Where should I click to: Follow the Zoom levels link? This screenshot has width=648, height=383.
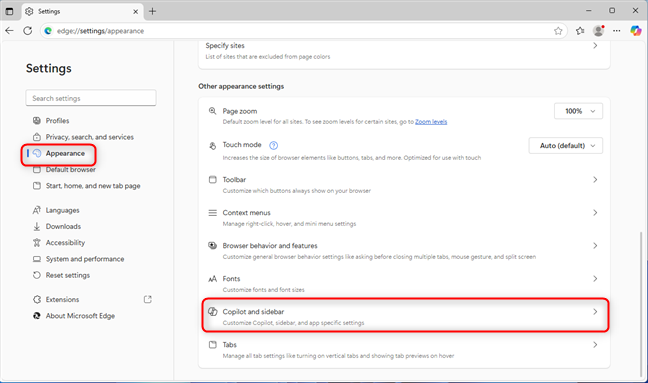(431, 121)
